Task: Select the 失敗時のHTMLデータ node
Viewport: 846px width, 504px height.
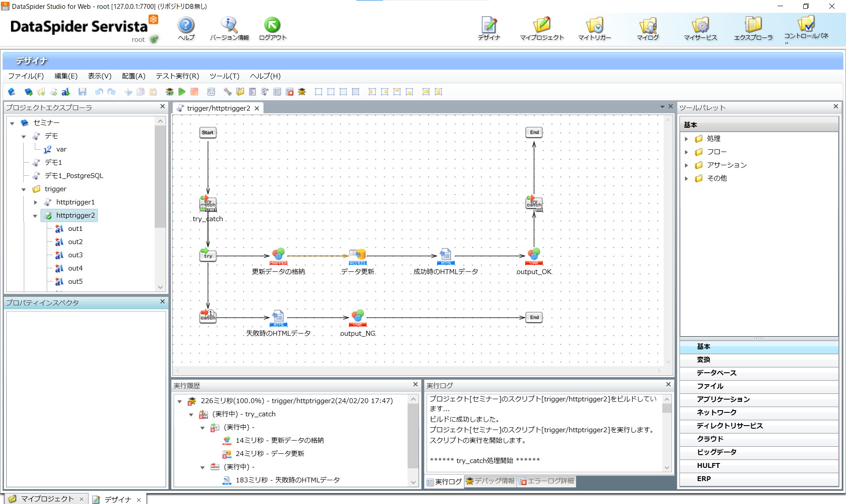Action: click(x=278, y=318)
